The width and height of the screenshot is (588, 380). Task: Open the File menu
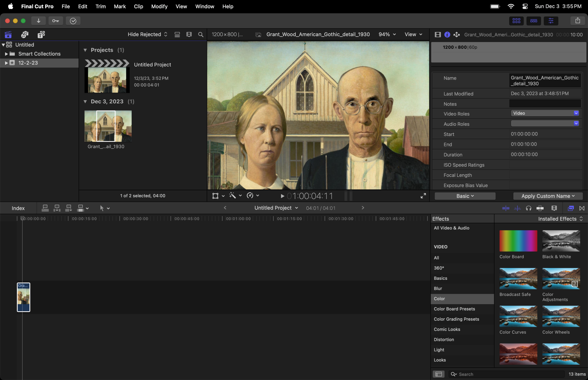pos(66,6)
